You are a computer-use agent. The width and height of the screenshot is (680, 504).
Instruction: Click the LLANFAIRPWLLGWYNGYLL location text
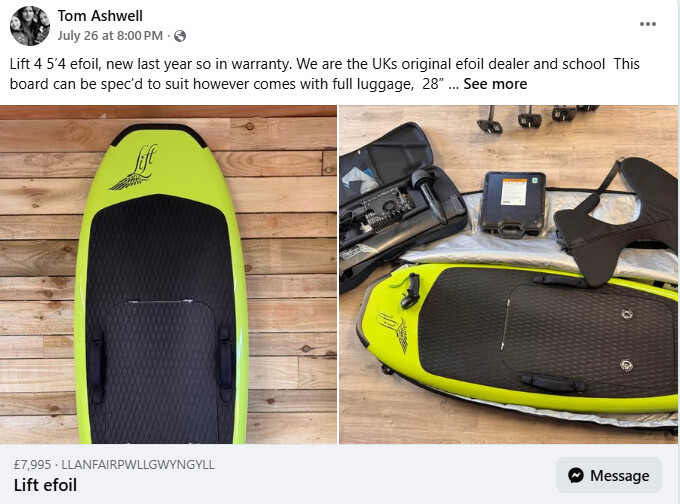click(138, 465)
